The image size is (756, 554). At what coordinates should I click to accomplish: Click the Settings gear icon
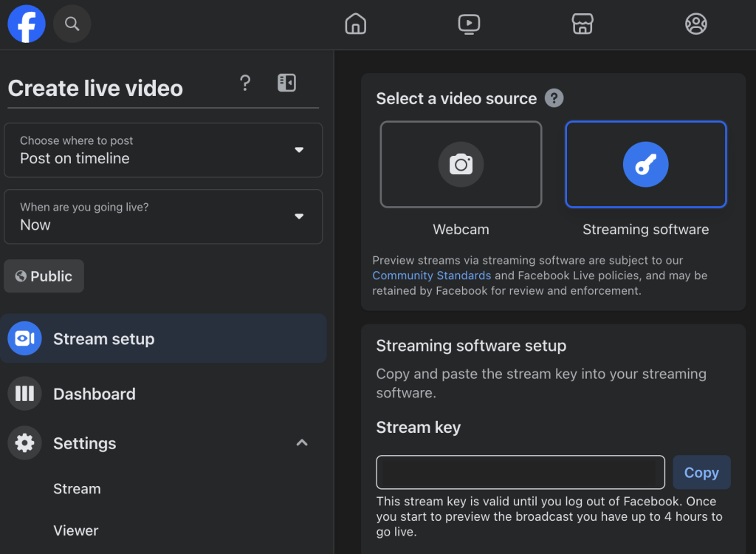[24, 443]
